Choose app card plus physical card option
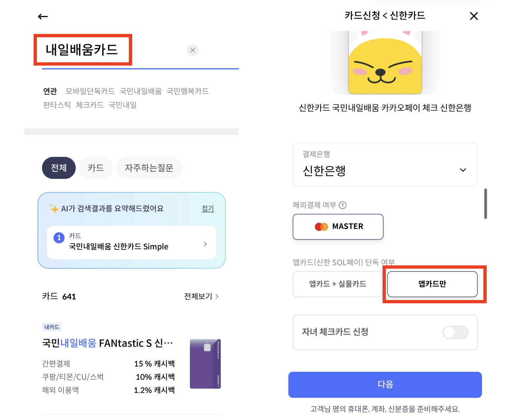The image size is (512, 420). click(337, 284)
